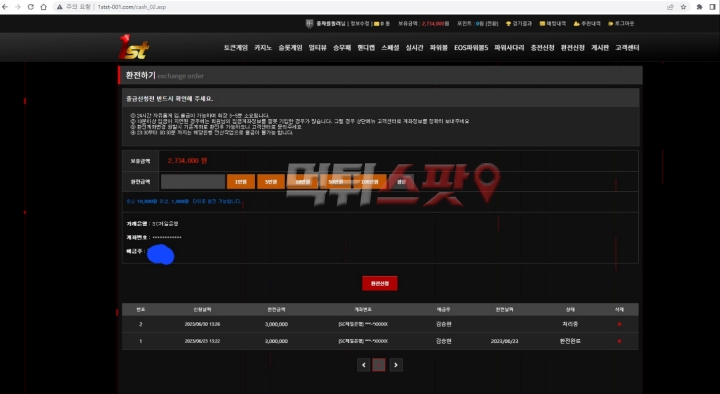Go to 고객센터 in navigation
Image resolution: width=720 pixels, height=394 pixels.
click(x=627, y=48)
